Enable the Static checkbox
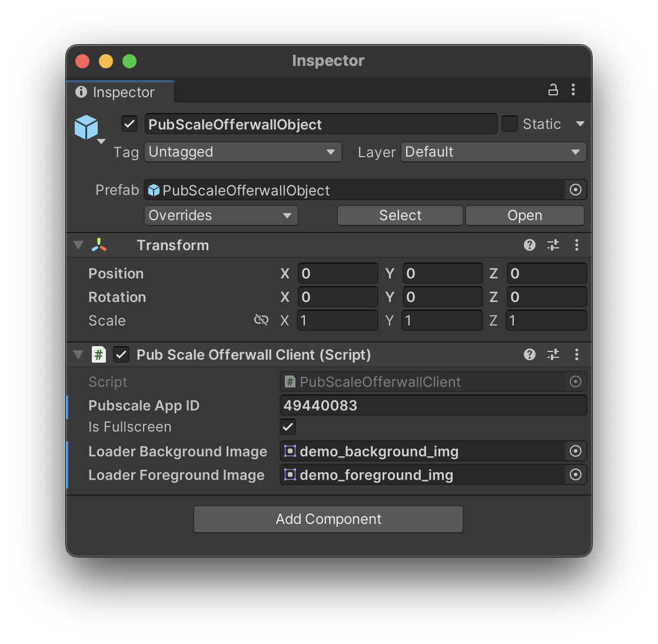Viewport: 658px width, 644px height. (x=510, y=124)
